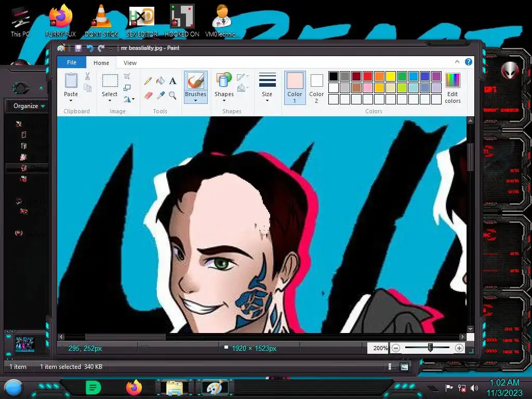Expand the Paste dropdown arrow
The image size is (532, 399).
point(71,100)
